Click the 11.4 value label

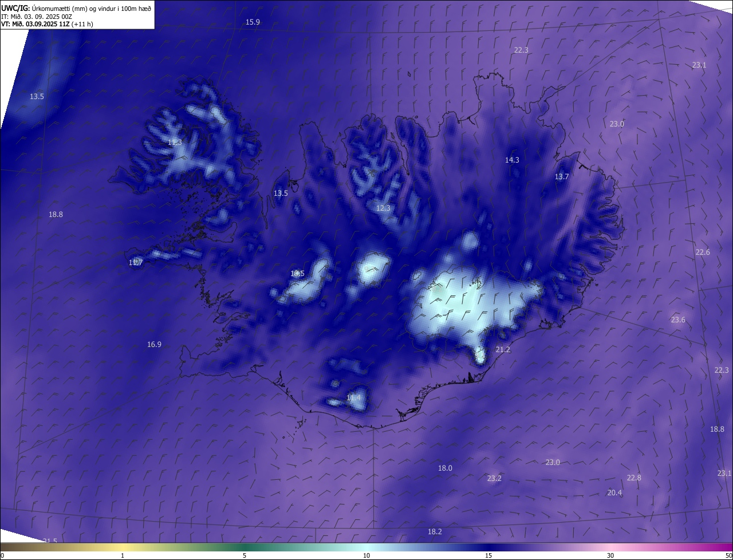(x=354, y=397)
